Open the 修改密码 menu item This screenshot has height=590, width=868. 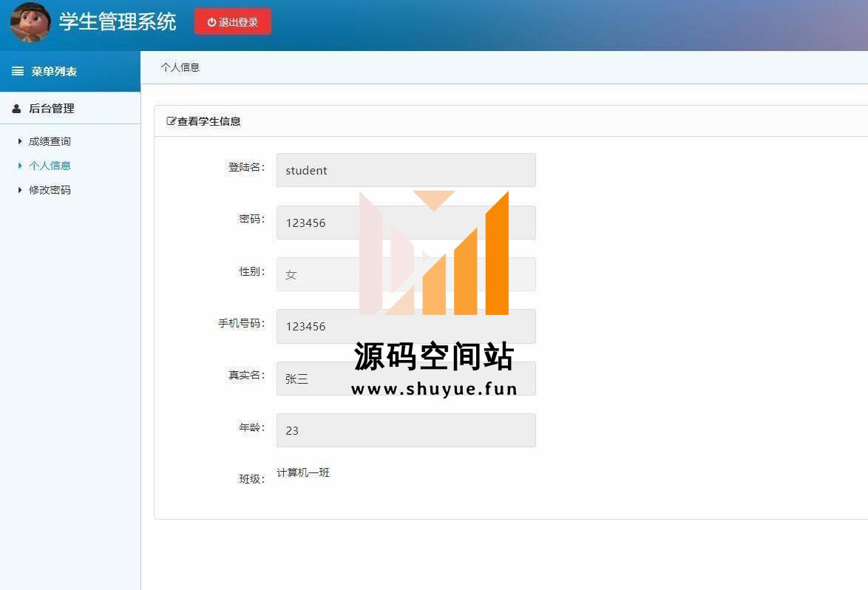(x=50, y=190)
